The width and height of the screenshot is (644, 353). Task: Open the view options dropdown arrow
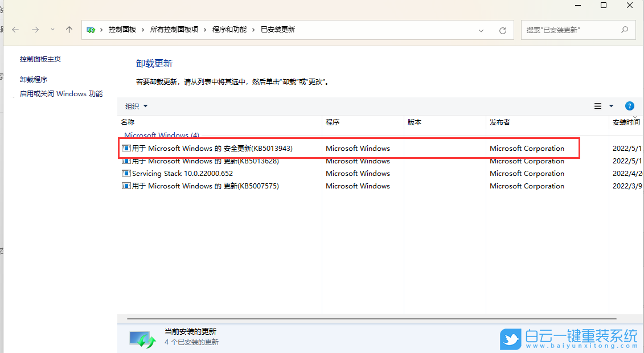point(611,105)
